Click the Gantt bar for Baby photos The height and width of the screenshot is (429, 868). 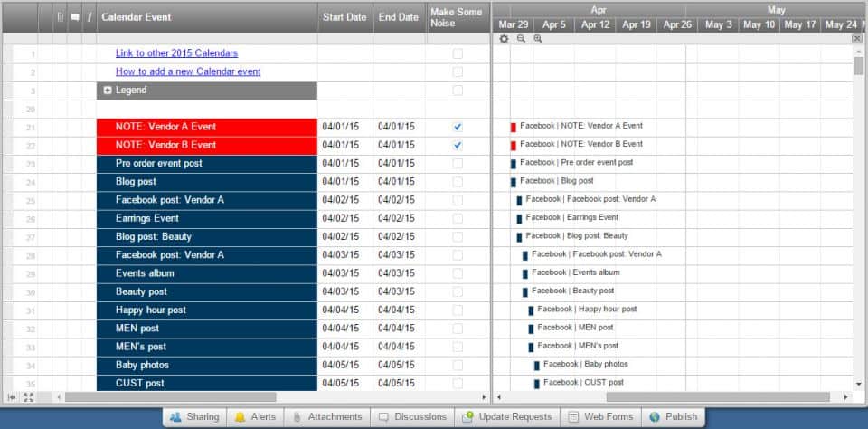[536, 366]
